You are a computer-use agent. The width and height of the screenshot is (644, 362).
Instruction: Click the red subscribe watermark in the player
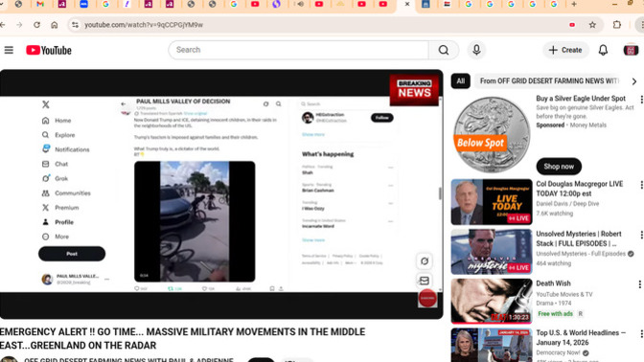427,299
